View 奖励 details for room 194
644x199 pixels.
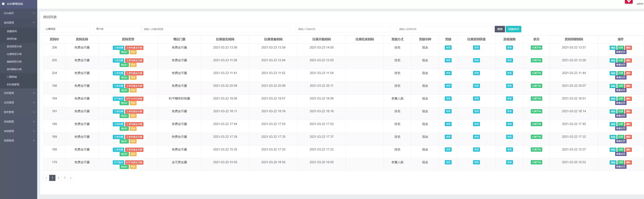point(448,99)
